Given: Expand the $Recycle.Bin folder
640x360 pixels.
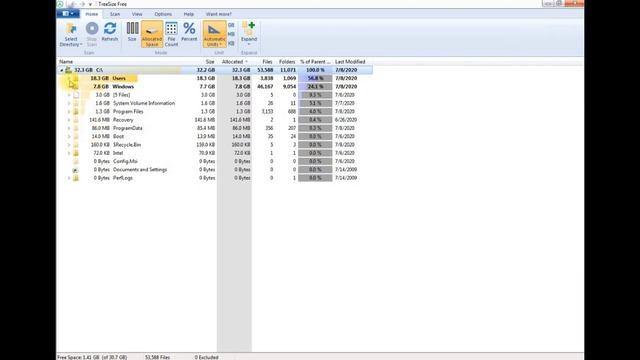Looking at the screenshot, I should click(69, 145).
